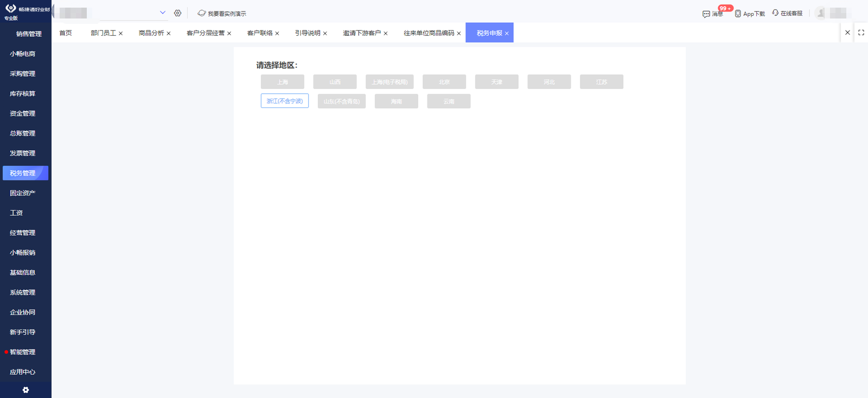Viewport: 868px width, 398px height.
Task: Open 税务管理 in the sidebar
Action: point(25,173)
